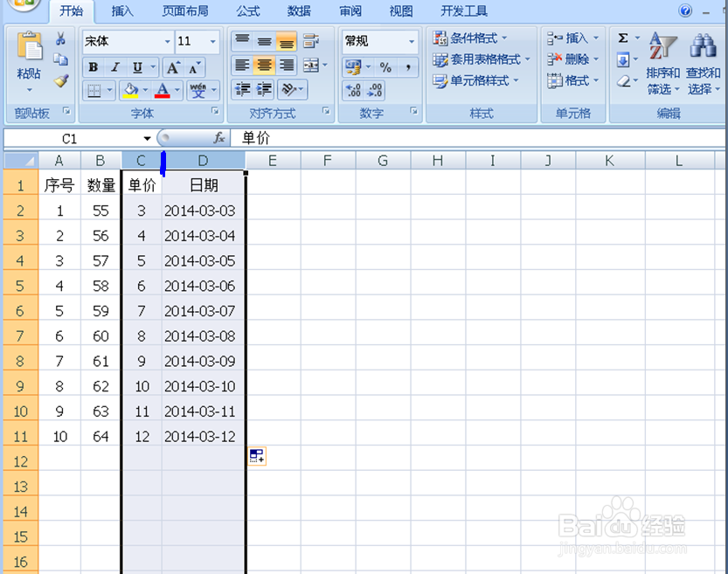Viewport: 728px width, 574px height.
Task: Click the decrease indent icon
Action: pyautogui.click(x=242, y=89)
